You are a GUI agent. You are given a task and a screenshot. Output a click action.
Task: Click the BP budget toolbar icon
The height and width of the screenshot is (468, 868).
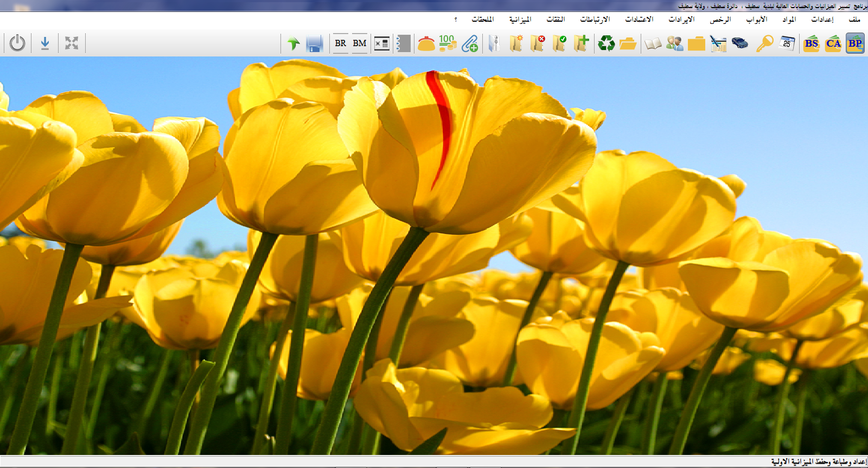click(x=855, y=43)
